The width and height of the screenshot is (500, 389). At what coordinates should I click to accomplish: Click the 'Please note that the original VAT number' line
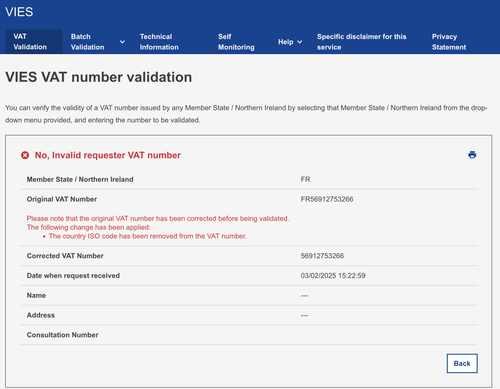158,218
